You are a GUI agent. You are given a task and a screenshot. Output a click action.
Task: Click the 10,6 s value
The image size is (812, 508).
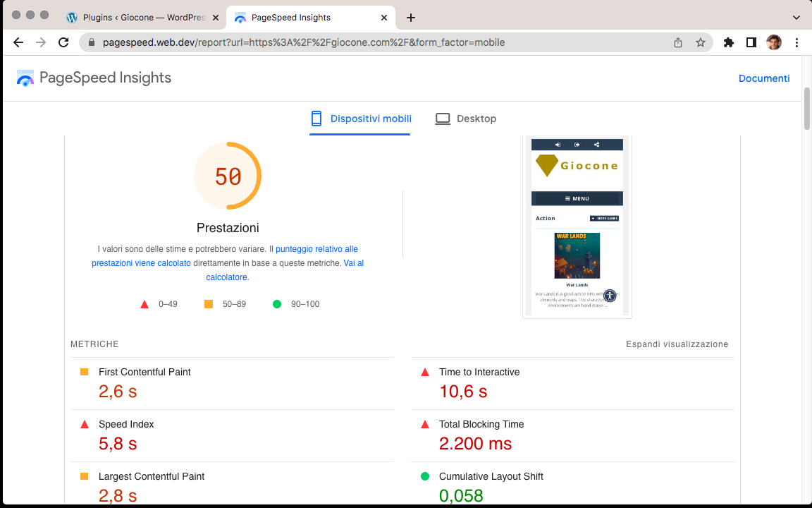pos(463,392)
